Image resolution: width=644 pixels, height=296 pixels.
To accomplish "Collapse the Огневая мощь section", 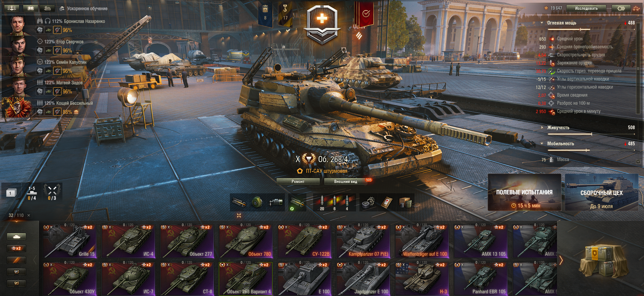I will tap(542, 23).
